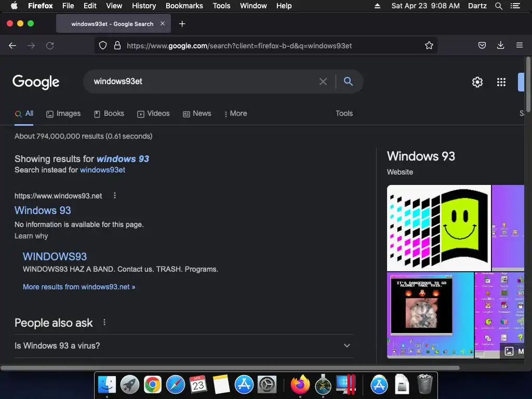Go back with the browser back arrow

12,46
